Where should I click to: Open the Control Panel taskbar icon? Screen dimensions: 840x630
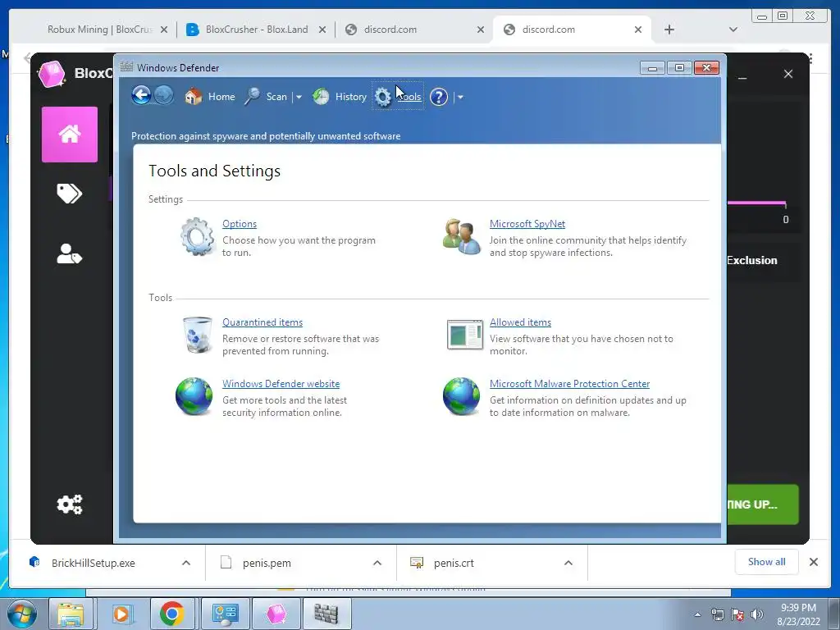click(x=226, y=614)
